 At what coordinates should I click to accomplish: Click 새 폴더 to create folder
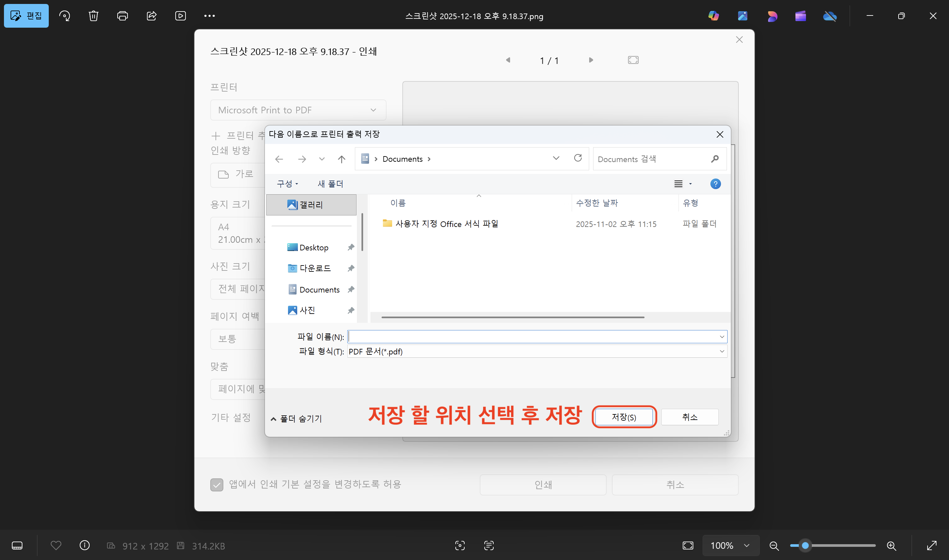(x=330, y=184)
